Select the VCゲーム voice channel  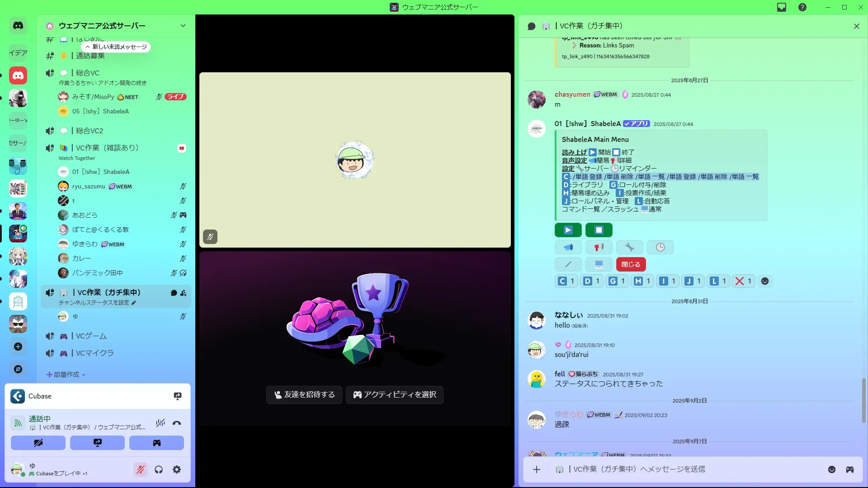tap(91, 336)
